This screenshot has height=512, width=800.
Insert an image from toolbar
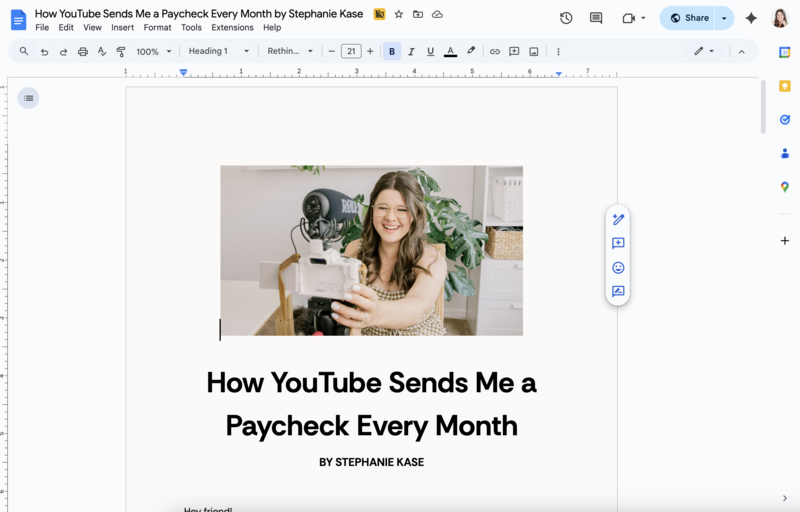click(534, 52)
